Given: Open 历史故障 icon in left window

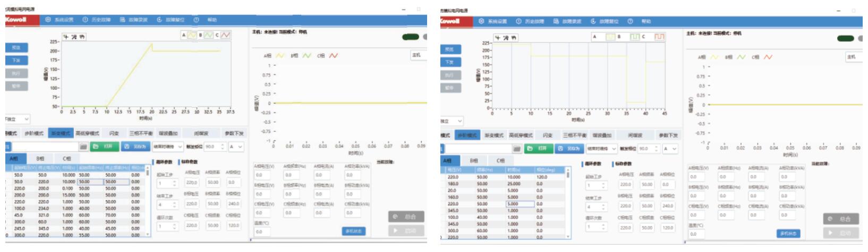Looking at the screenshot, I should tap(85, 20).
